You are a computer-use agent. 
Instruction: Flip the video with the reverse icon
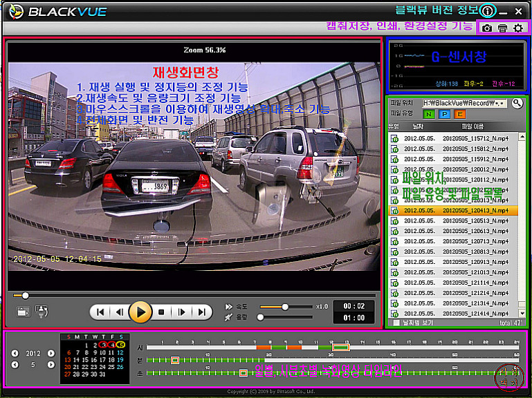[42, 311]
